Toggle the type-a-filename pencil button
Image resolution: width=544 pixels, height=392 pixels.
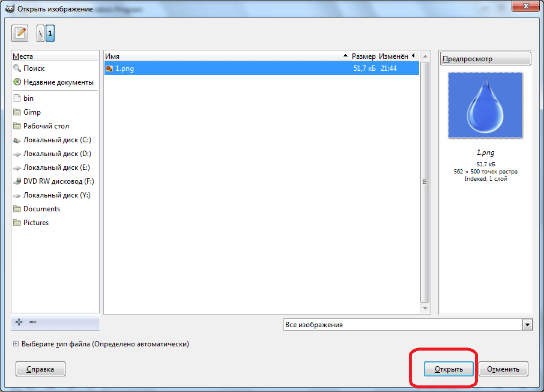[21, 33]
